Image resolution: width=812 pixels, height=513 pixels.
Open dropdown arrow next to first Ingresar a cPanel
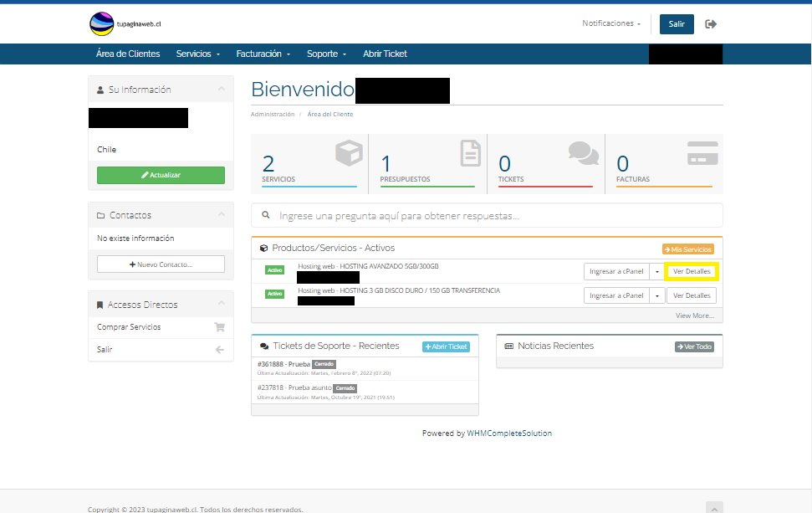point(657,272)
